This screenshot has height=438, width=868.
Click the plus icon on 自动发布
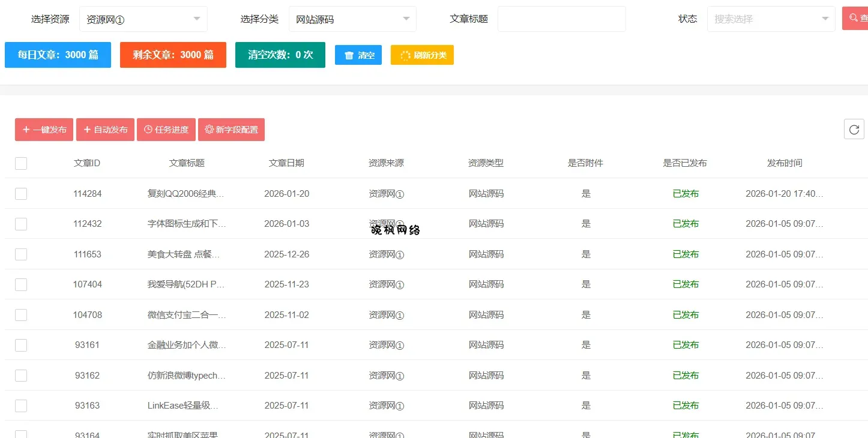(87, 130)
